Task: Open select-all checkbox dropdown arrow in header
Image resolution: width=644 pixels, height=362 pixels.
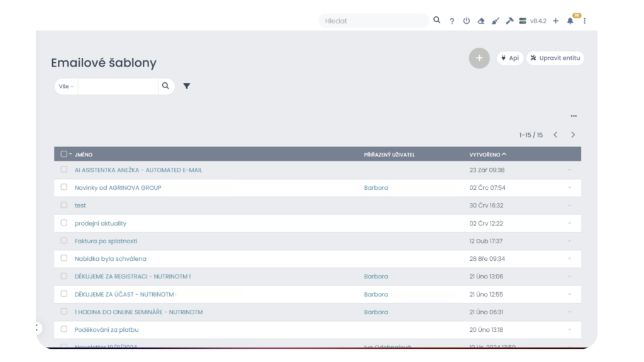Action: [x=70, y=155]
